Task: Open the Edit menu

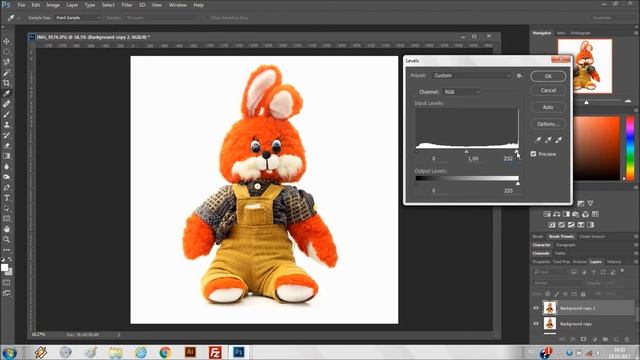Action: [36, 5]
